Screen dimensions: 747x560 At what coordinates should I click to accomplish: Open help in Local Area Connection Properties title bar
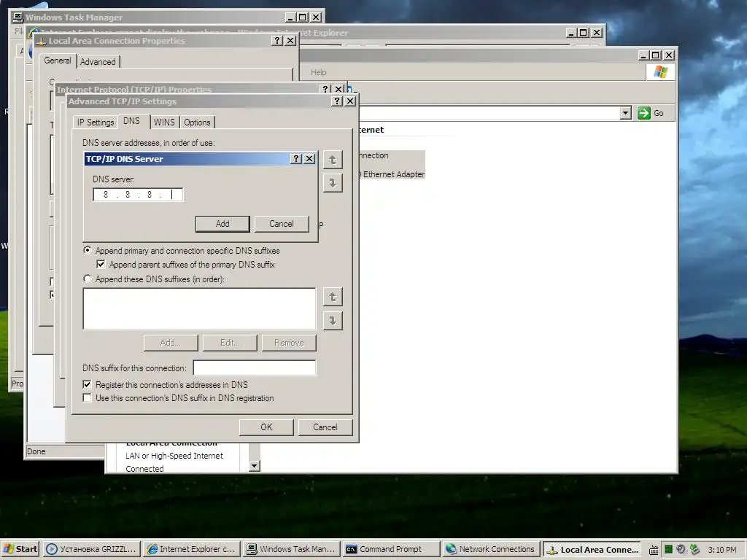tap(277, 41)
